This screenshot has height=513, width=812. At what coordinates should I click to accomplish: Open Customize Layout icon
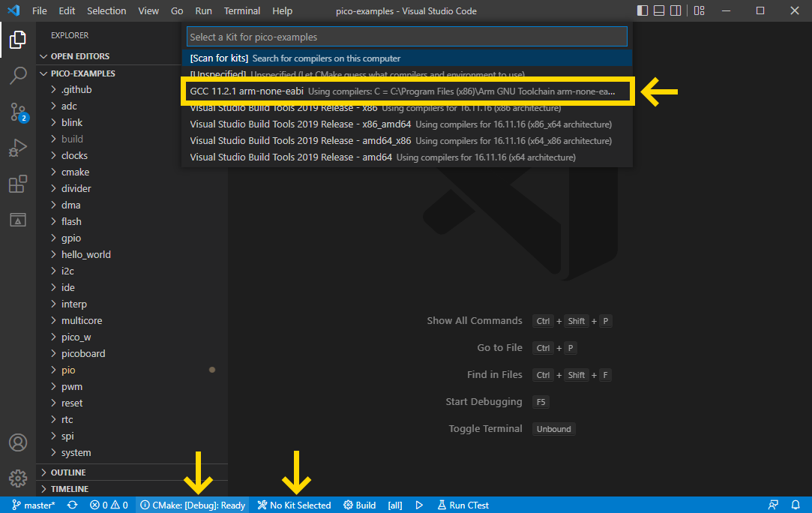point(699,10)
